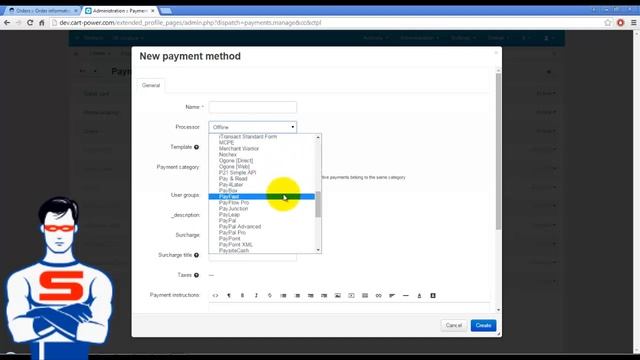Activate Administration Payments browser tab
This screenshot has height=360, width=640.
[x=120, y=11]
